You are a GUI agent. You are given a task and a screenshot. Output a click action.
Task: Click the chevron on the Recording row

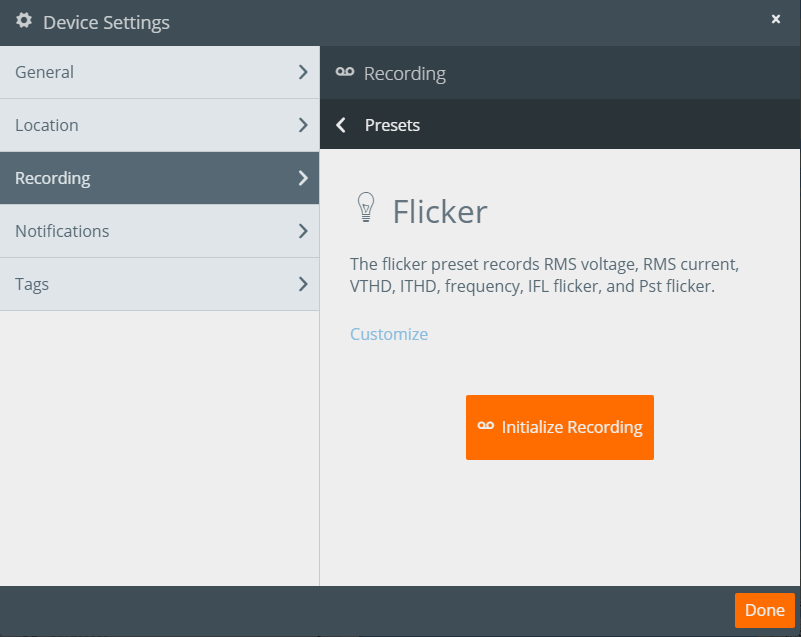pyautogui.click(x=302, y=177)
